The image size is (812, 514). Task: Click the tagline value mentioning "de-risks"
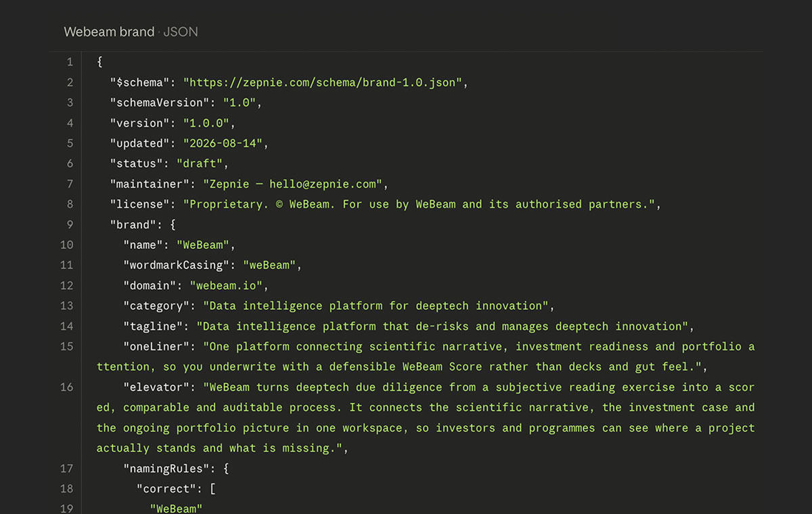(x=442, y=326)
